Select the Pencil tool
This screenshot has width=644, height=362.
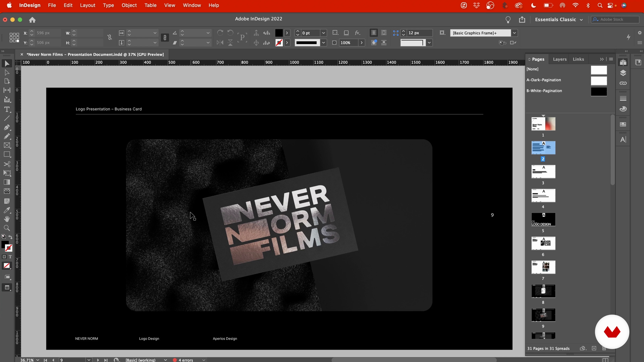tap(7, 136)
